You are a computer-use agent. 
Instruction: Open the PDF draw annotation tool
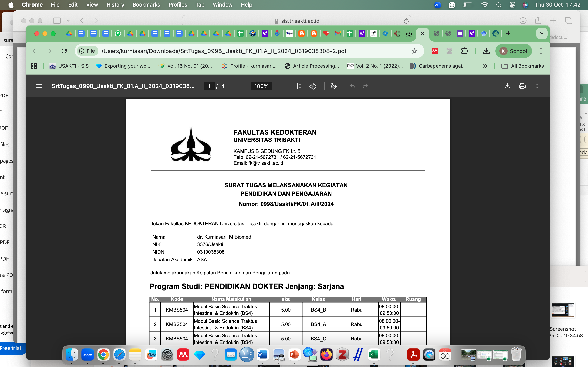[x=333, y=86]
